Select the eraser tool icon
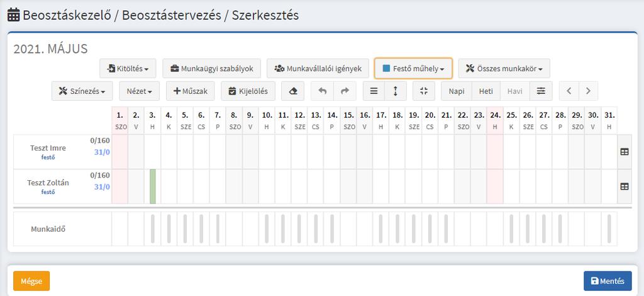 point(293,91)
